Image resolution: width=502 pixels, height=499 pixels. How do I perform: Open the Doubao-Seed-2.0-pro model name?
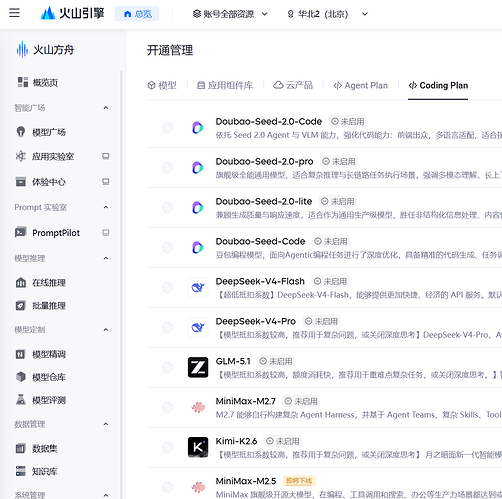tap(264, 162)
